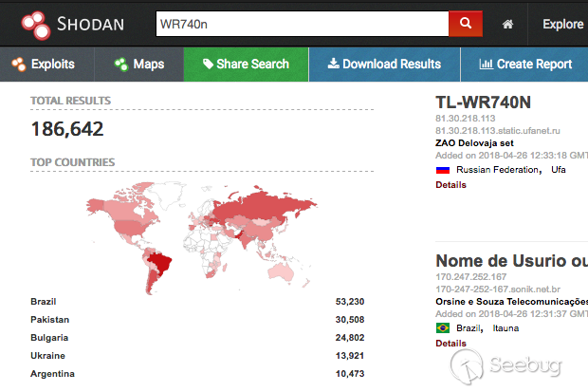Click the Brazil country link in result
Viewport: 588px width, 392px height.
click(469, 328)
